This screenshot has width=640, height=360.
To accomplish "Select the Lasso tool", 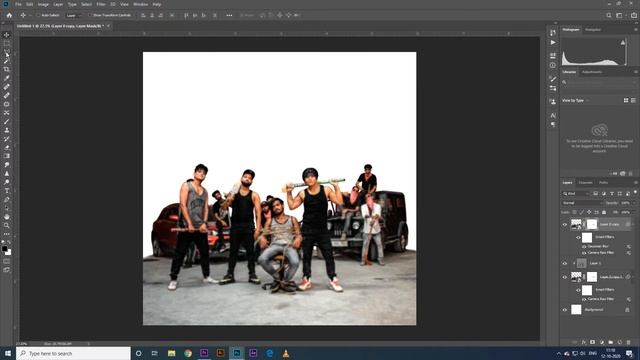I will click(7, 52).
